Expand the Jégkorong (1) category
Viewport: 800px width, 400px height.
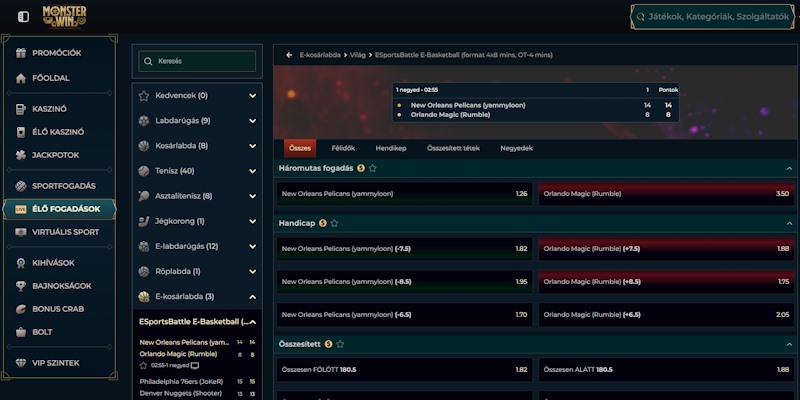click(x=197, y=221)
